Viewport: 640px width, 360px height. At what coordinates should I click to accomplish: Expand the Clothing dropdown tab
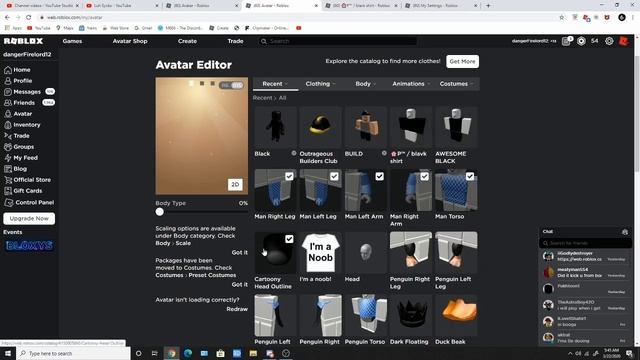click(x=320, y=84)
